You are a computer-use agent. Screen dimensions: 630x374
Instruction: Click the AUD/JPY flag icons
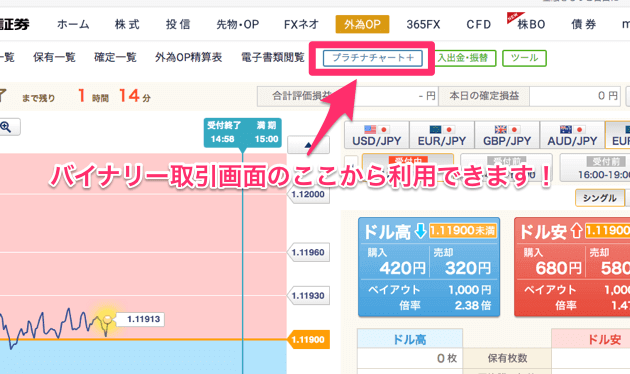point(572,129)
